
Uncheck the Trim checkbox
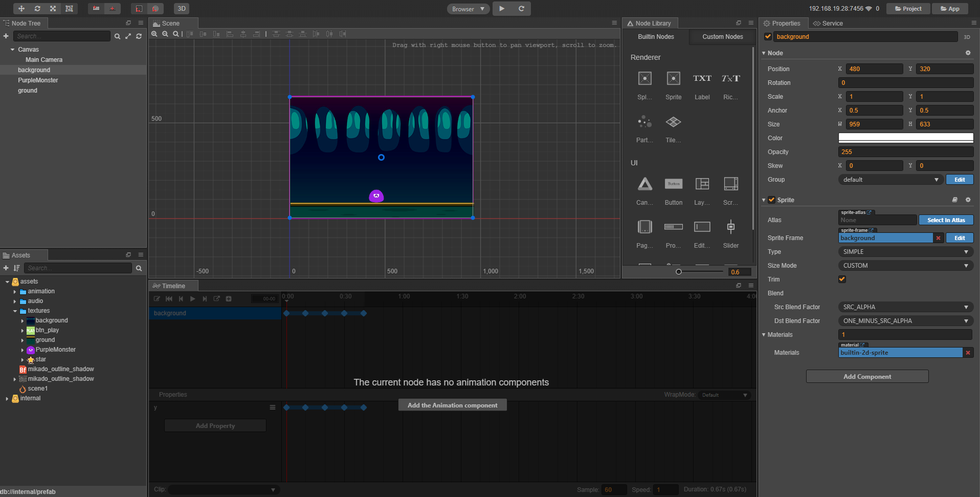pos(842,279)
